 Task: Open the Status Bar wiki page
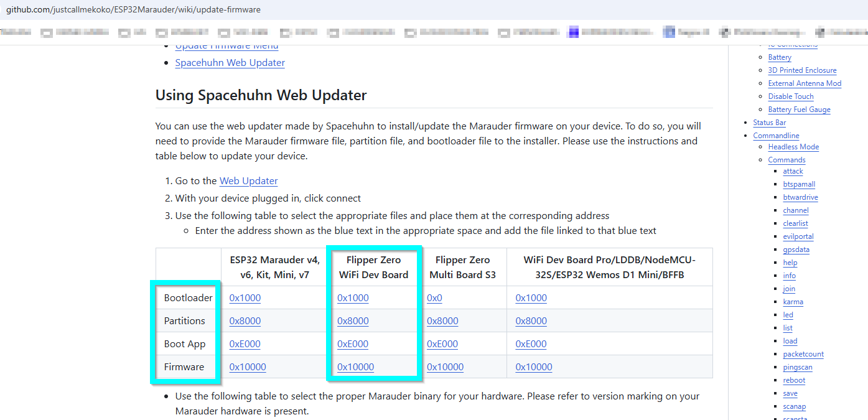769,123
